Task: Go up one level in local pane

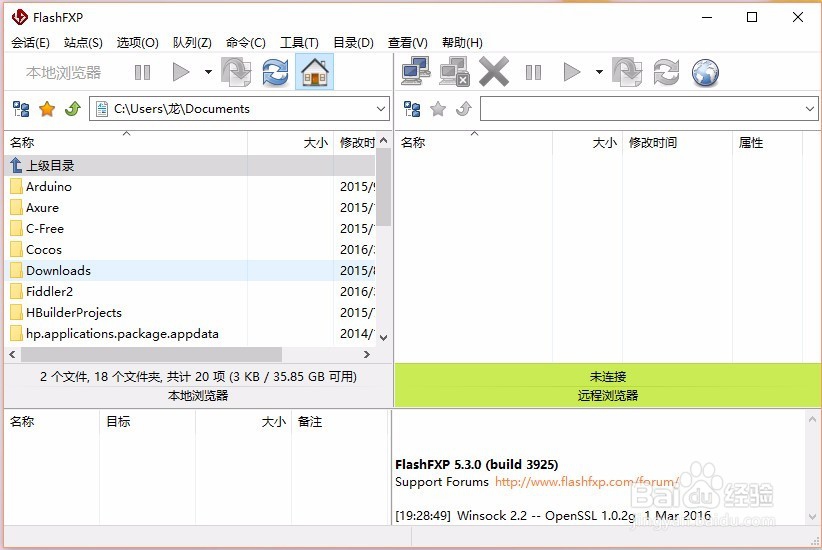Action: 73,109
